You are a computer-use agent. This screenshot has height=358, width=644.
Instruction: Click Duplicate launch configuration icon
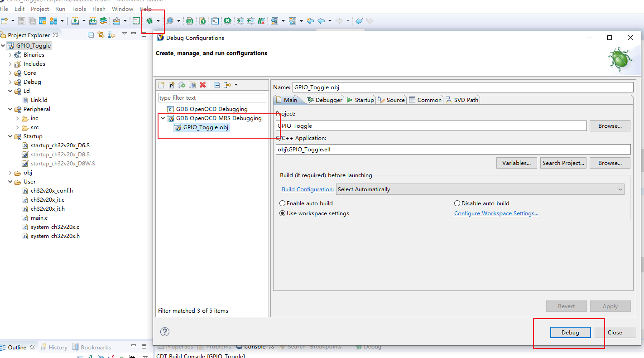192,85
